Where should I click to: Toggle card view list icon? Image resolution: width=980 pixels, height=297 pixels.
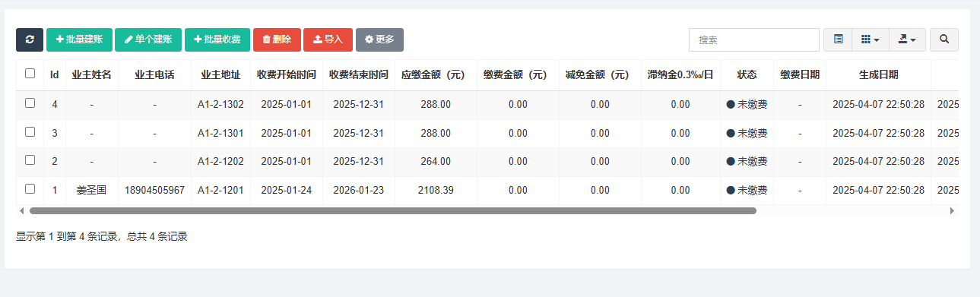pyautogui.click(x=838, y=39)
